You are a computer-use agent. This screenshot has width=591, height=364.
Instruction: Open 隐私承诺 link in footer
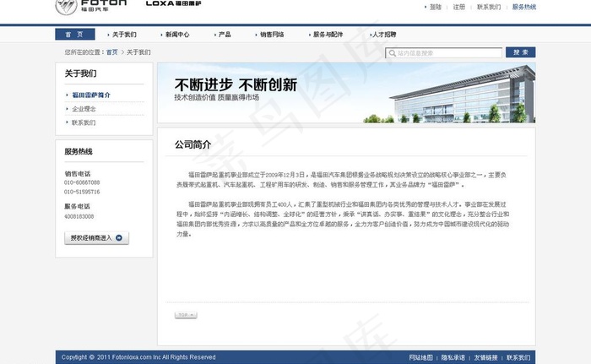pyautogui.click(x=453, y=357)
